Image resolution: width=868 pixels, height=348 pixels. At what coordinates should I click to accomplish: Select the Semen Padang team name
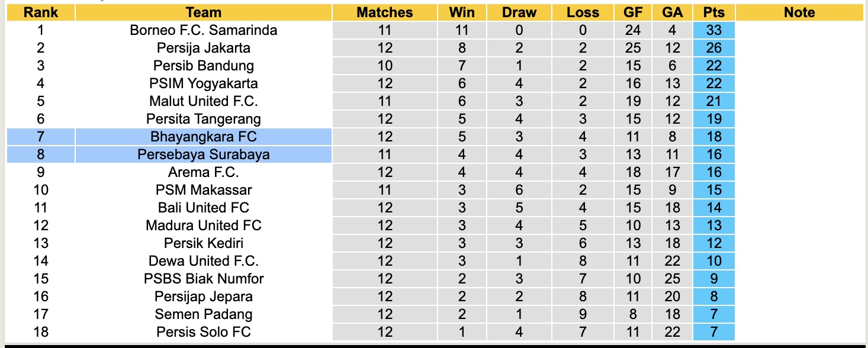(203, 314)
